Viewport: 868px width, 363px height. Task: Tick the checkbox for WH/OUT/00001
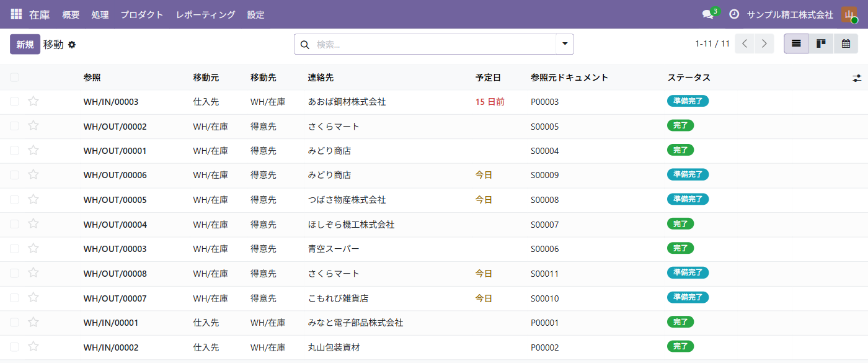[x=14, y=150]
